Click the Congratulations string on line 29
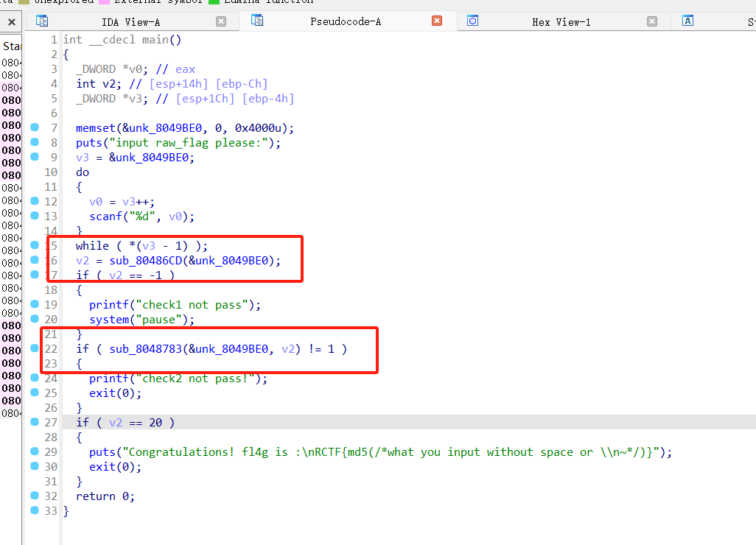This screenshot has height=545, width=756. pyautogui.click(x=391, y=452)
